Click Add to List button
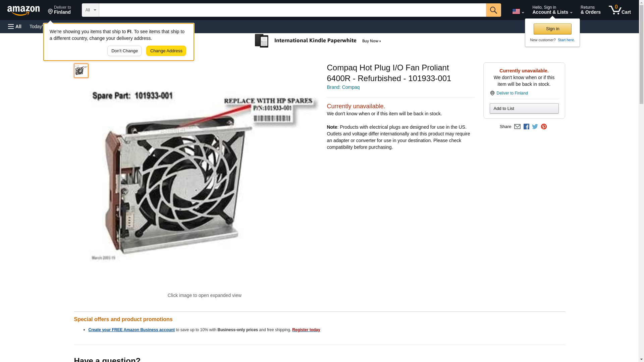The height and width of the screenshot is (362, 644). pos(524,108)
